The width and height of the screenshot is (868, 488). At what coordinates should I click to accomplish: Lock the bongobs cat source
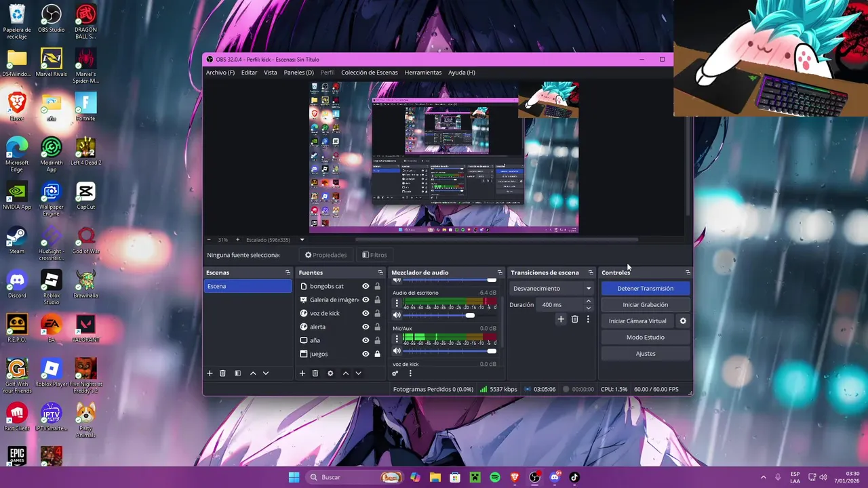(378, 286)
